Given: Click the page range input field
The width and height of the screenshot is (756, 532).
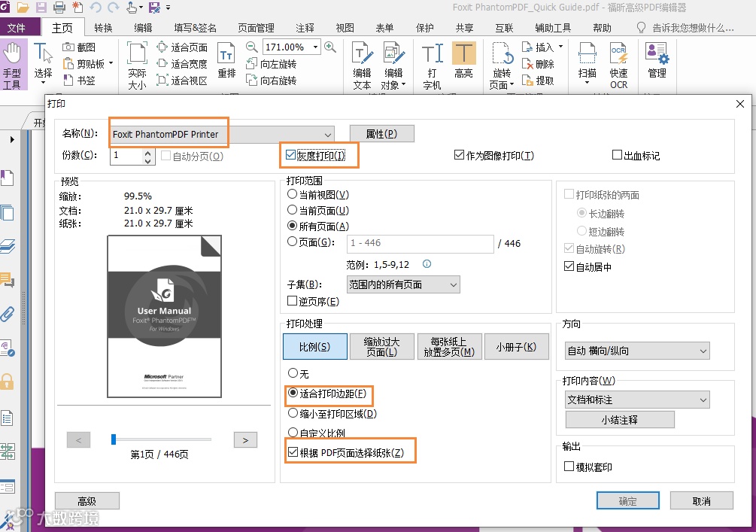Looking at the screenshot, I should (x=421, y=244).
